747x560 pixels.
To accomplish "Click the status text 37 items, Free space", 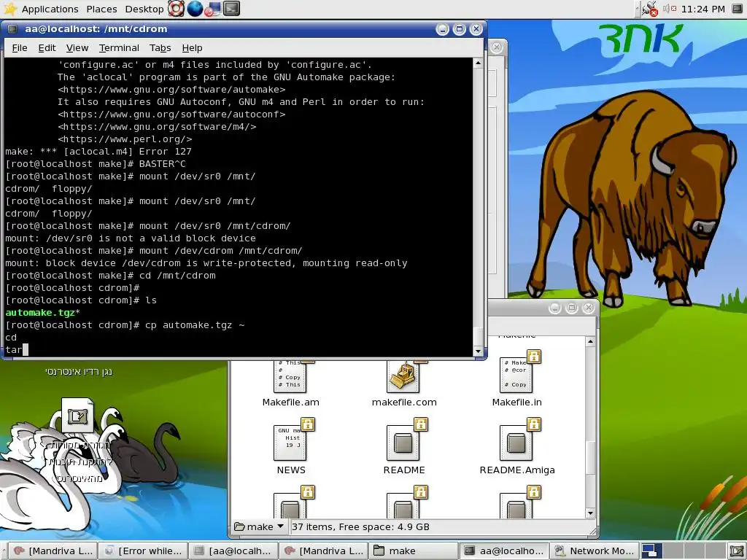I will pos(360,526).
